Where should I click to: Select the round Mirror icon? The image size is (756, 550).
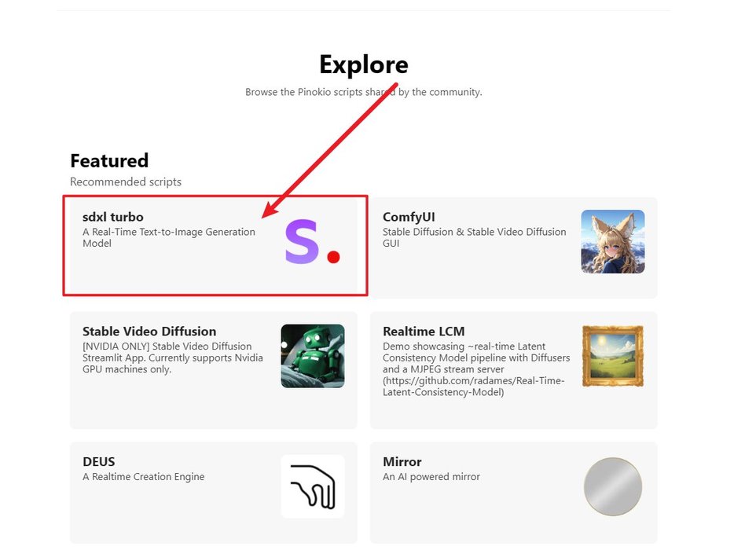[x=612, y=487]
